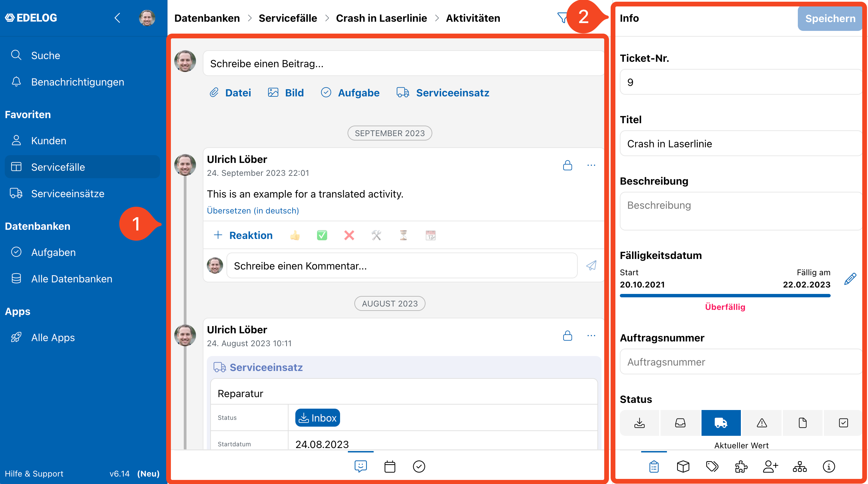React with the hammer and wrench emoji
The image size is (868, 484).
tap(376, 235)
